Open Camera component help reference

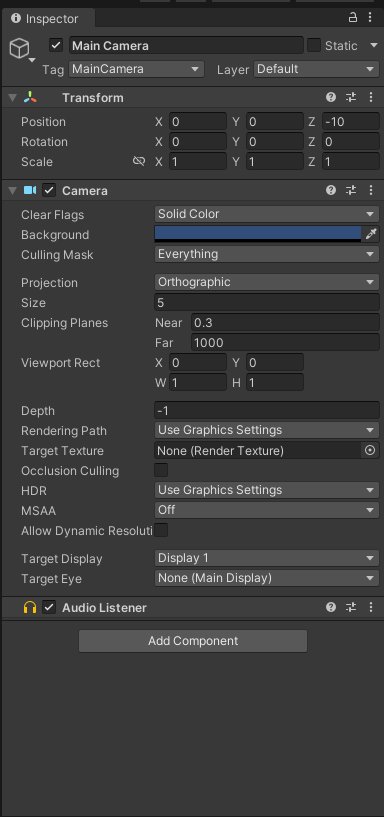click(x=331, y=190)
